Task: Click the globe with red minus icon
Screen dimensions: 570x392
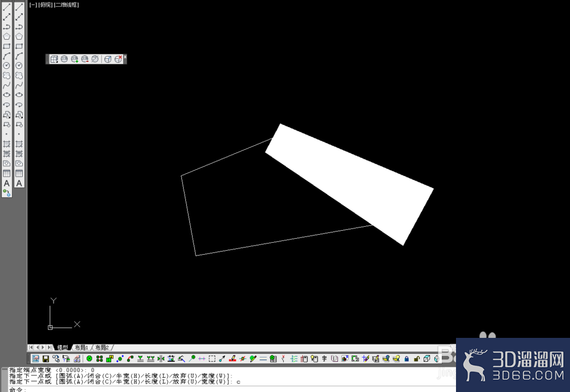Action: (85, 59)
